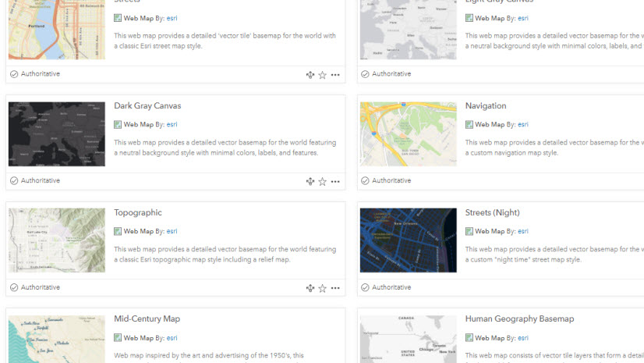Open the Navigation map thumbnail
Image resolution: width=644 pixels, height=363 pixels.
(x=409, y=134)
